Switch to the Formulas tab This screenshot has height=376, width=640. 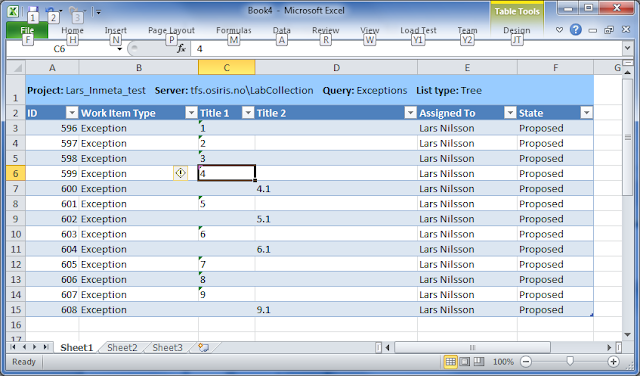(233, 30)
